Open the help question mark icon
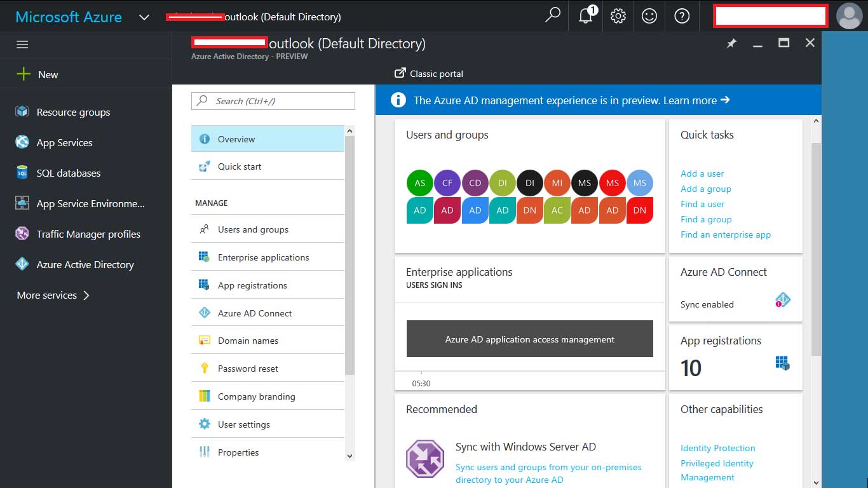 point(682,16)
